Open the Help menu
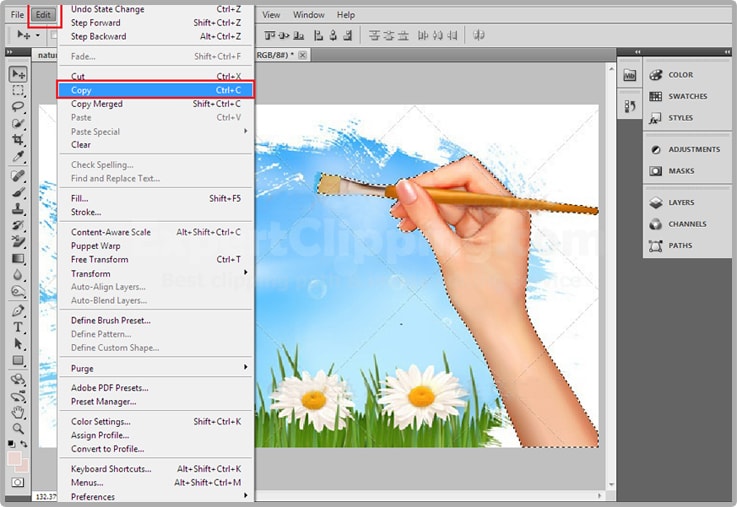The width and height of the screenshot is (737, 507). pos(346,15)
